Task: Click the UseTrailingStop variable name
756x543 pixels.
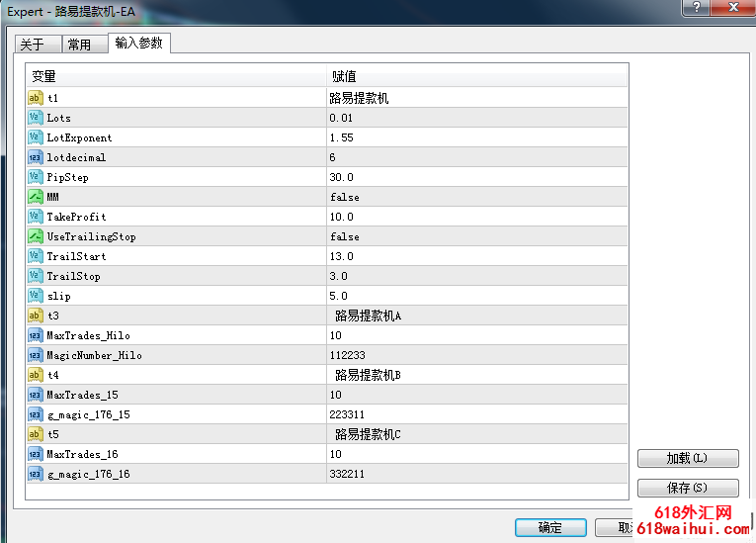Action: click(92, 236)
